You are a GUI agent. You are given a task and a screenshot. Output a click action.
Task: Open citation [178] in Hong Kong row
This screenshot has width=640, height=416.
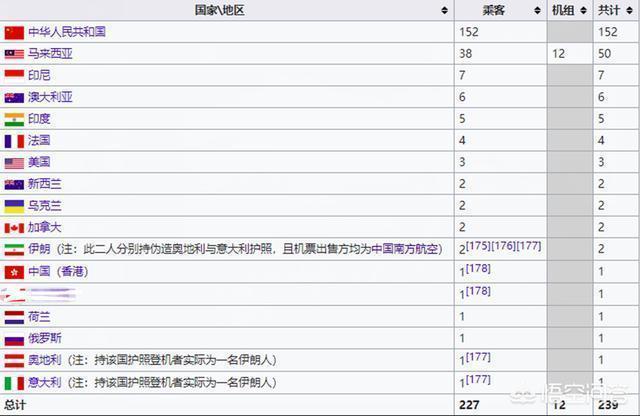(478, 268)
